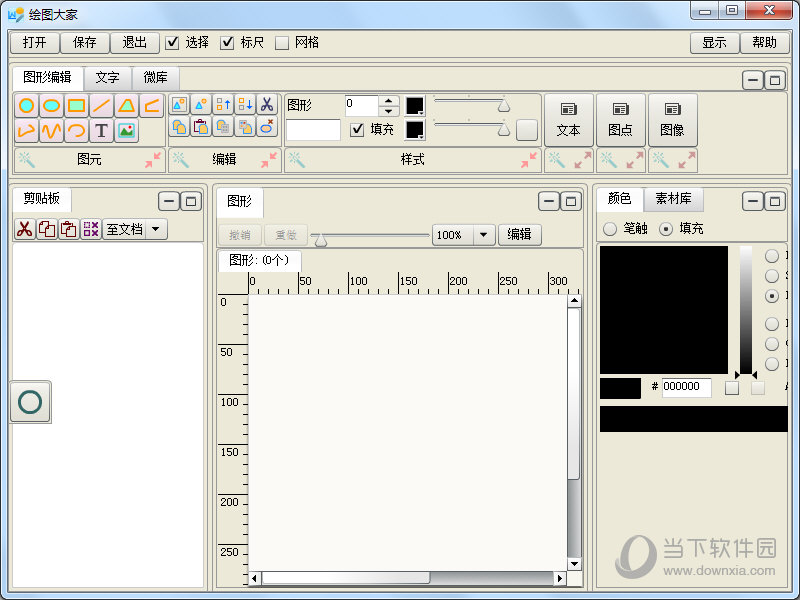Select the rectangle shape tool
The height and width of the screenshot is (600, 800).
[76, 106]
